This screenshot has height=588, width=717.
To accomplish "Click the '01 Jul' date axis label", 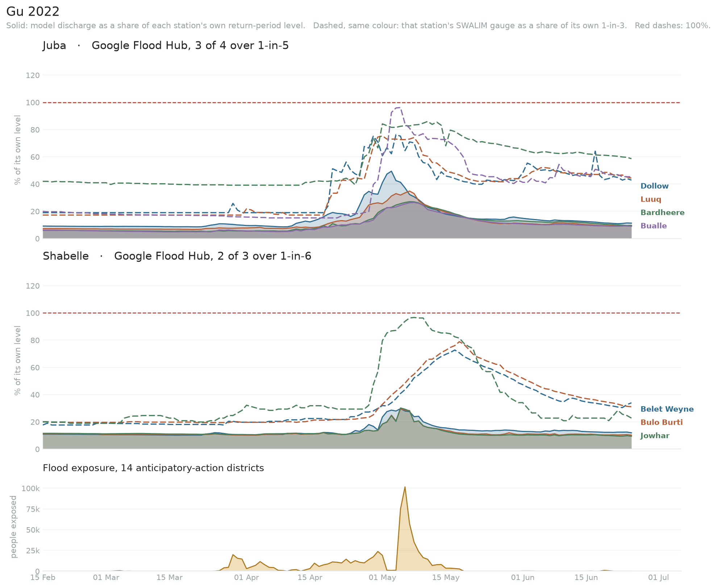I will click(x=659, y=577).
